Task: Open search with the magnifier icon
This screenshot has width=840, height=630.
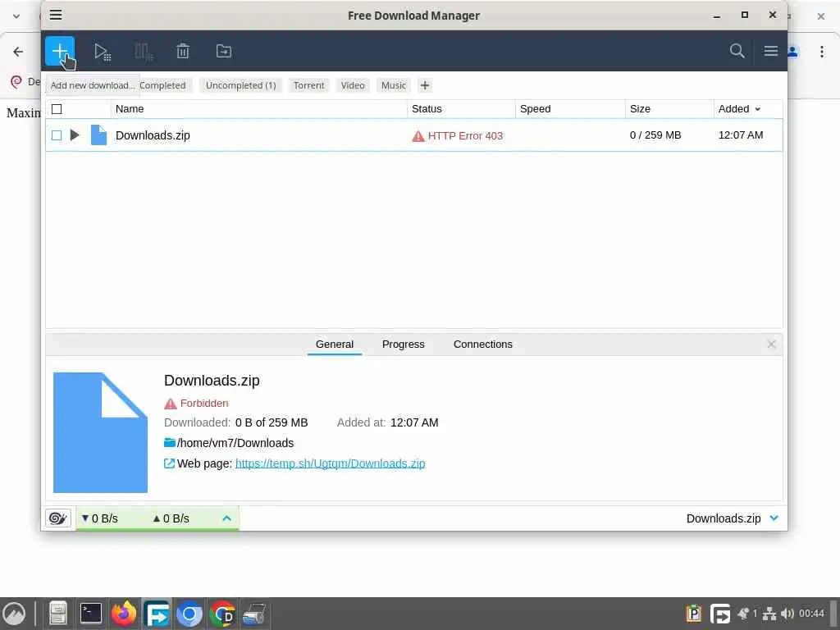Action: pyautogui.click(x=737, y=51)
